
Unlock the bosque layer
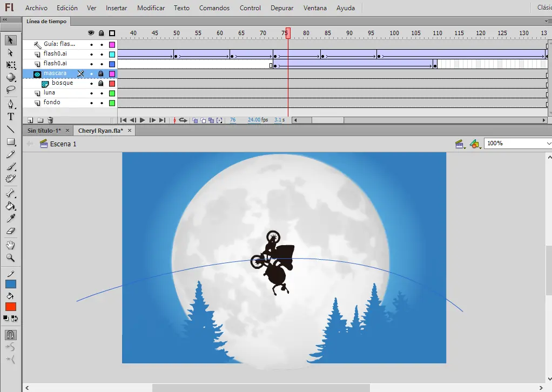101,83
